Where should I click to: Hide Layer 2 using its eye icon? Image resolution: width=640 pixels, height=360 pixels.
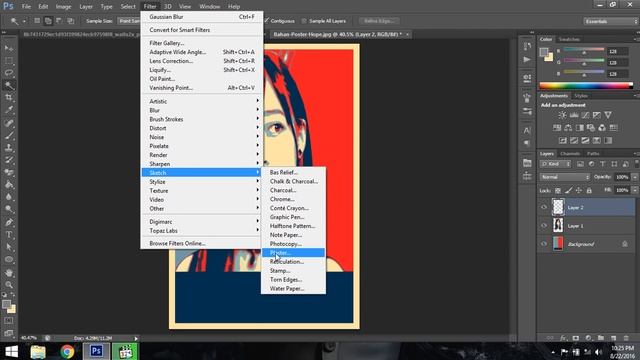point(544,207)
